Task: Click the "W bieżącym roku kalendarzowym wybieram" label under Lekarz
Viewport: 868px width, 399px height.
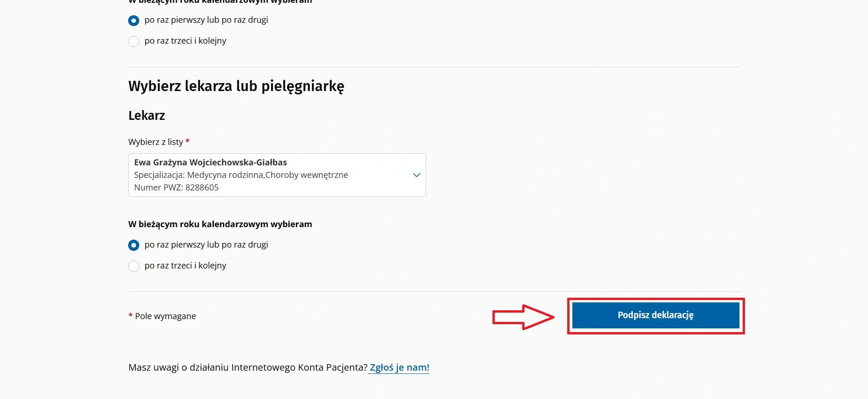Action: tap(220, 224)
